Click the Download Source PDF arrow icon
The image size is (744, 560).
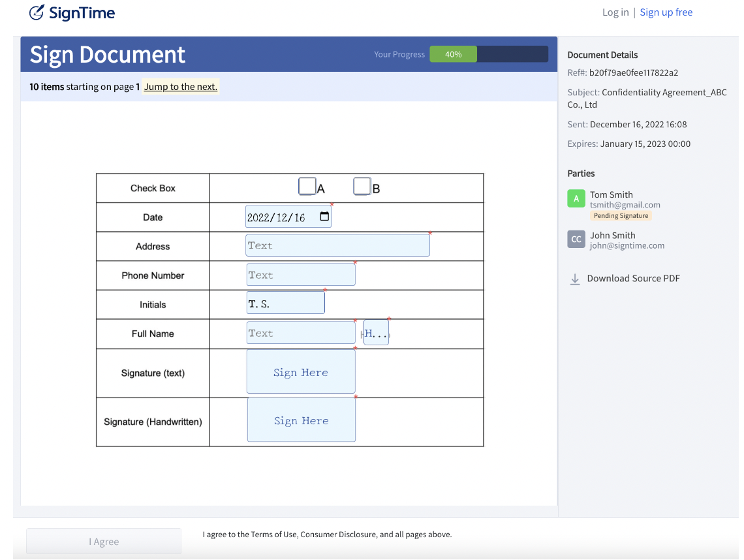point(575,279)
